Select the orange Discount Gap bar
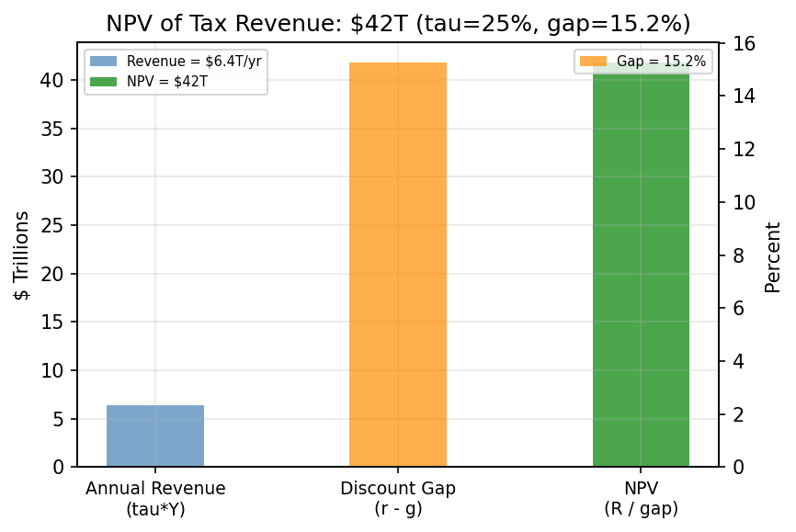796x532 pixels. point(399,266)
